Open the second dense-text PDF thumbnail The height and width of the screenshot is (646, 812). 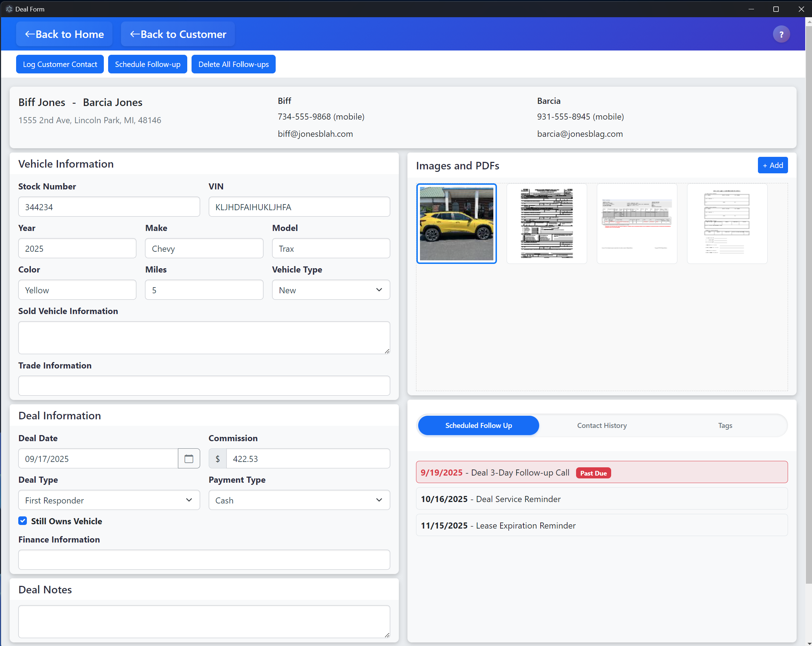[x=546, y=223]
